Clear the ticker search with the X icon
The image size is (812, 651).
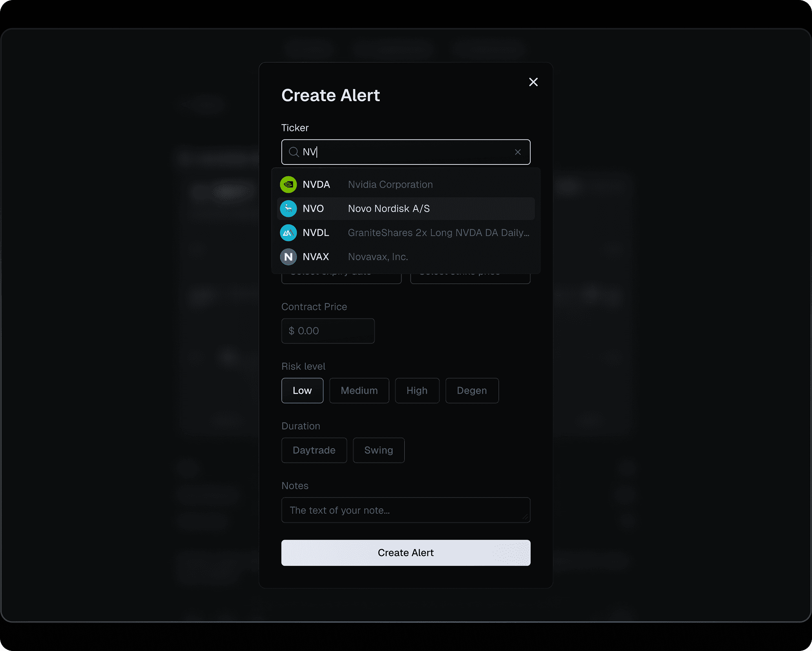click(x=518, y=152)
